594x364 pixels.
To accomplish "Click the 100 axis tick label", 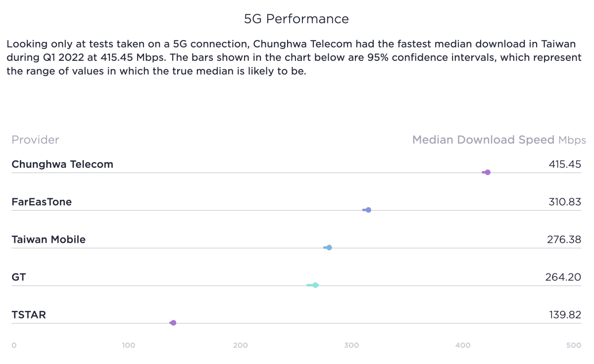I will pos(129,345).
